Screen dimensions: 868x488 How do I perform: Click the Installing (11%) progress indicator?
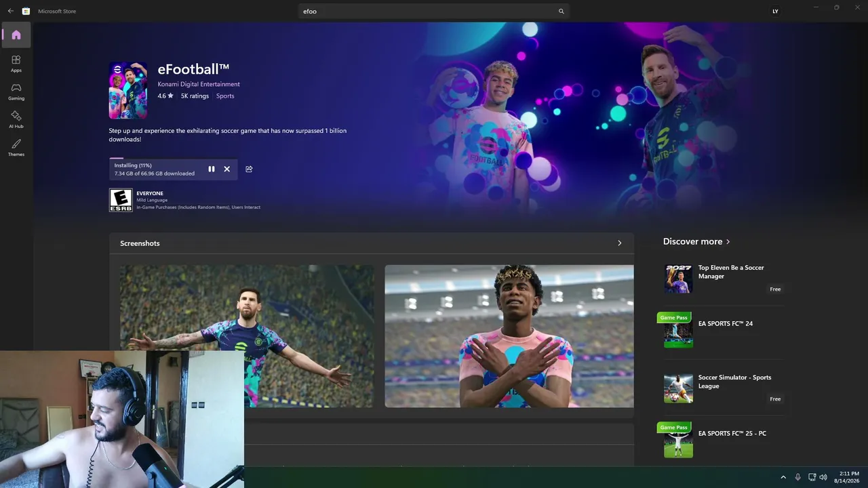pos(133,165)
